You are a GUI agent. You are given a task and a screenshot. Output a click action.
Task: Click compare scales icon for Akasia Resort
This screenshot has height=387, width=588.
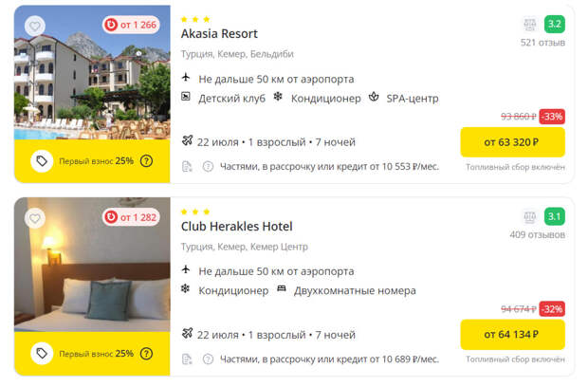530,25
